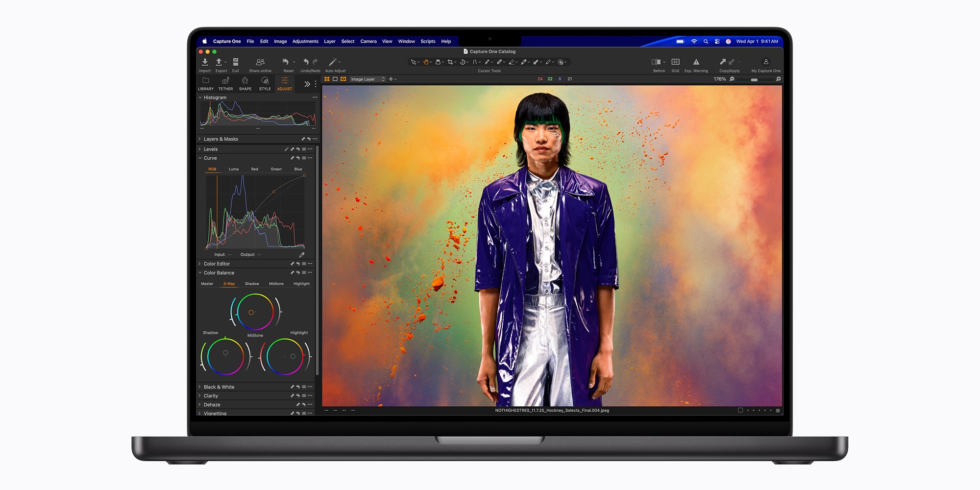Click the Midtone color wheel

coord(255,312)
